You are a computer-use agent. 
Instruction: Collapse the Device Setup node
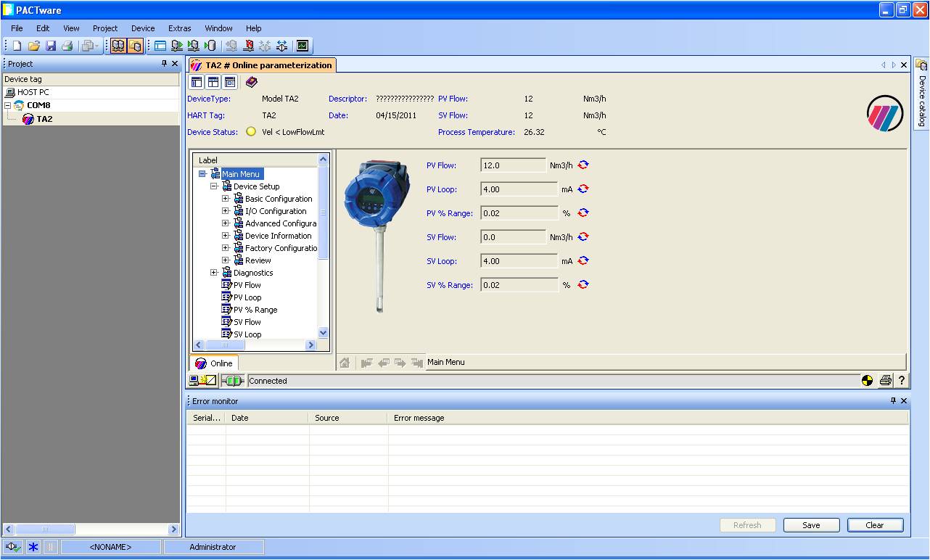(214, 186)
